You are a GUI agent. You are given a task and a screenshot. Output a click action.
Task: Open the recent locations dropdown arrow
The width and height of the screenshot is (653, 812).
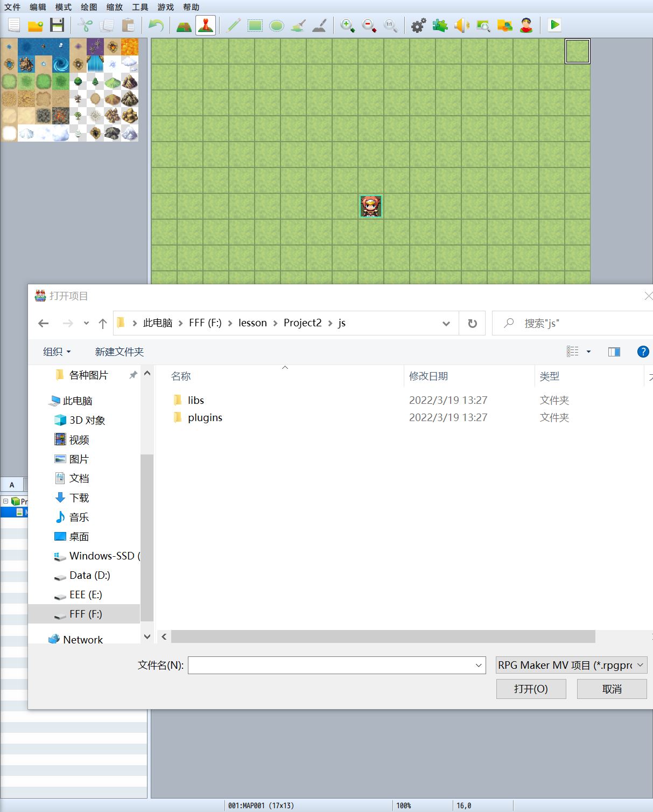(x=86, y=323)
